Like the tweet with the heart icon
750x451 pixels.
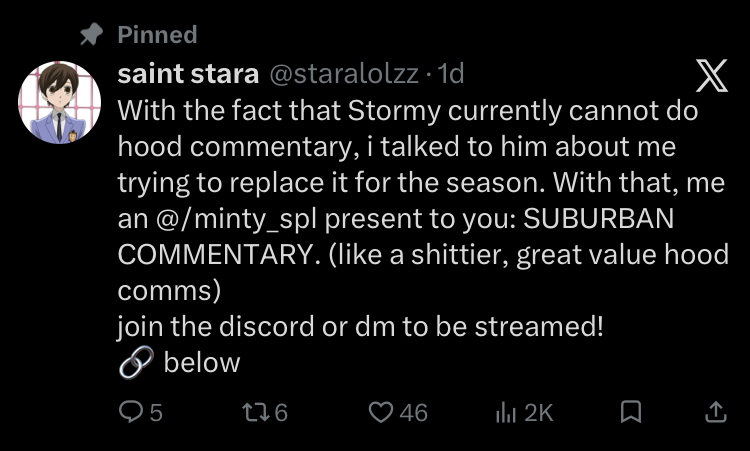(x=380, y=412)
